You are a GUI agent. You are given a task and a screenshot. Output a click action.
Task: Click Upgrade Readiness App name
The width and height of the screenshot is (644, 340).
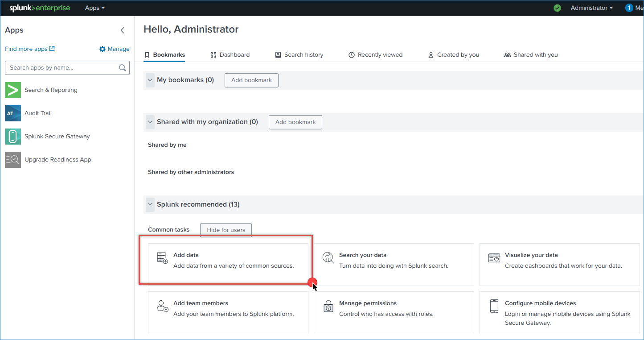tap(58, 160)
